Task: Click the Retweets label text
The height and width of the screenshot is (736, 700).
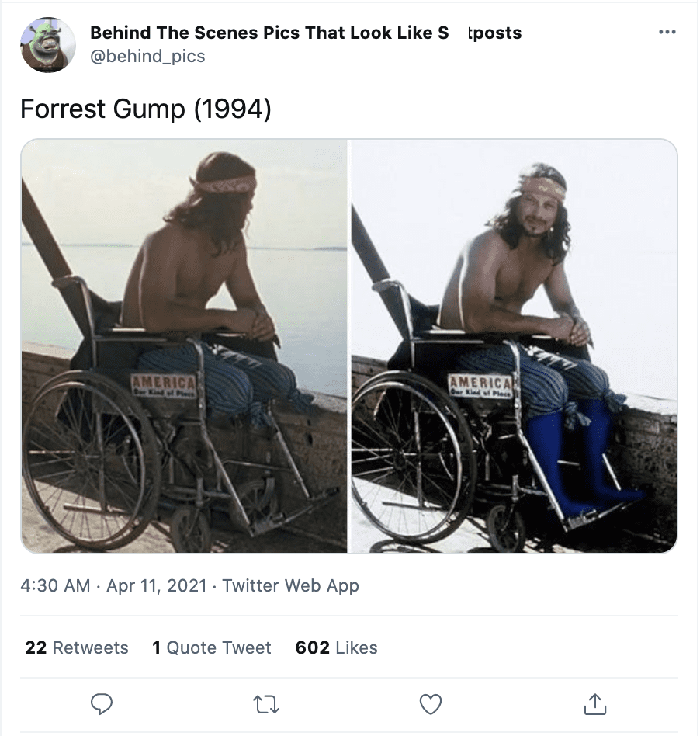Action: click(91, 647)
